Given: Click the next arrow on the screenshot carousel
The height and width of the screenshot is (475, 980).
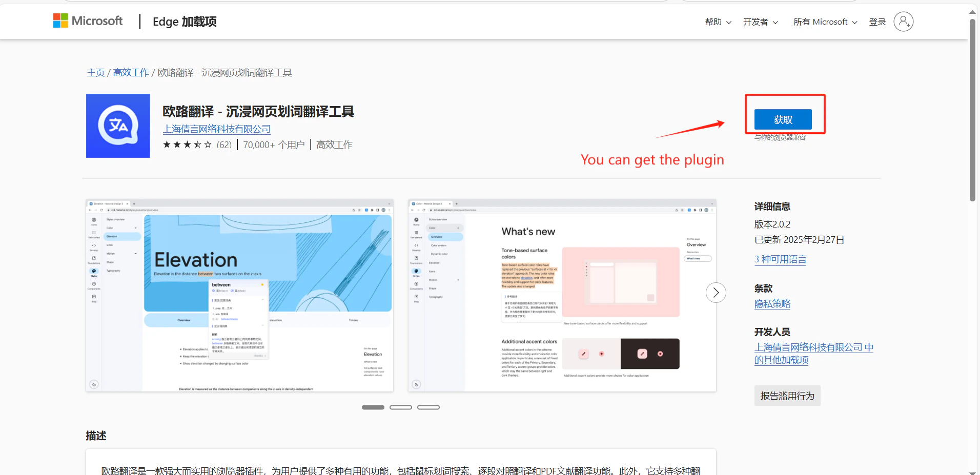Looking at the screenshot, I should (x=716, y=292).
